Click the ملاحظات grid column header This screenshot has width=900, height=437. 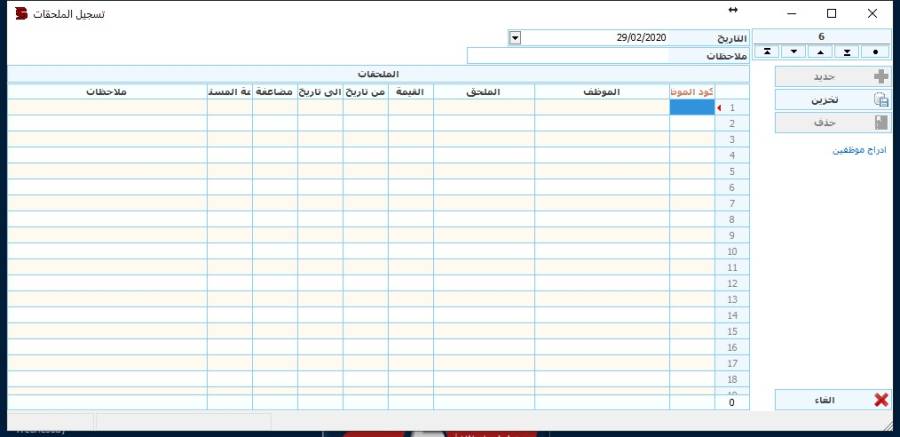(x=107, y=92)
